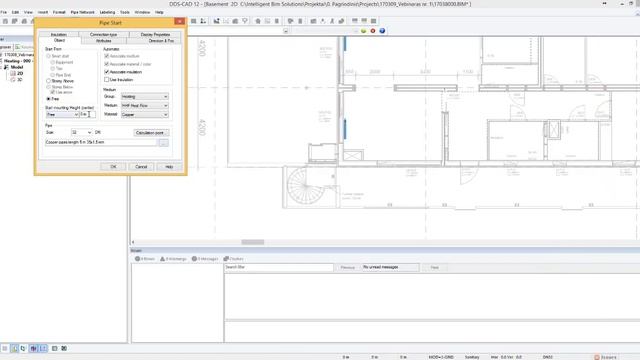Select the Pipe End radio button
The height and width of the screenshot is (360, 640).
coord(53,75)
